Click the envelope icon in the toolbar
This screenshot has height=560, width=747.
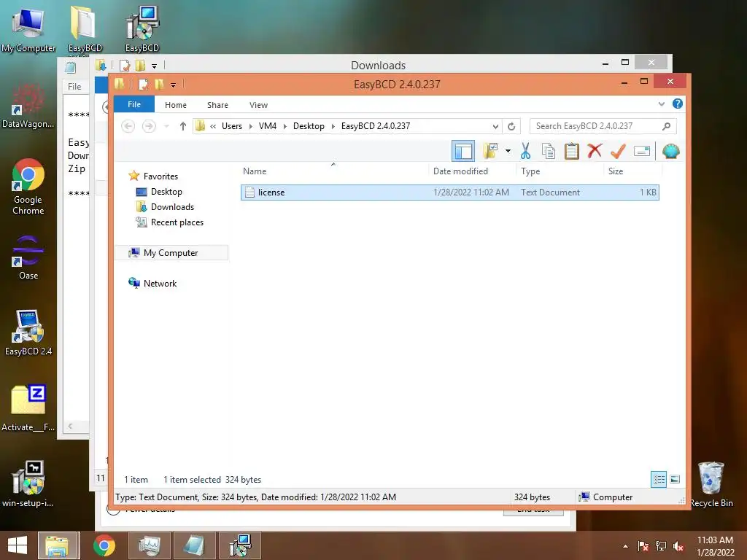point(642,152)
